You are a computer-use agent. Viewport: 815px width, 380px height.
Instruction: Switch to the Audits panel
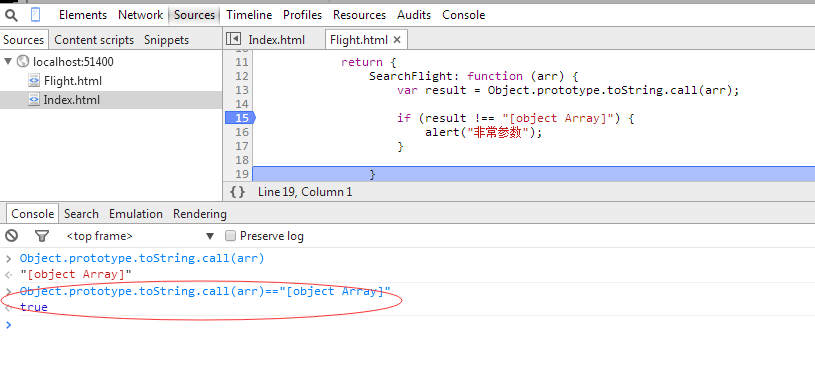(x=414, y=15)
